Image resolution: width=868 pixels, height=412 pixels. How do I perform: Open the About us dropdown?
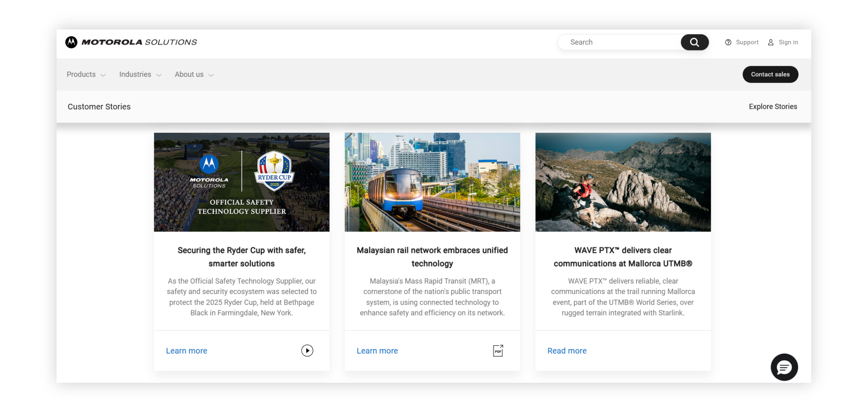click(x=194, y=75)
